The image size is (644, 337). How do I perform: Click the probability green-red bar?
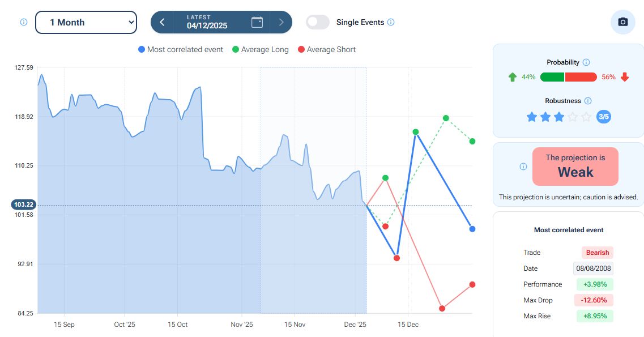[x=568, y=77]
